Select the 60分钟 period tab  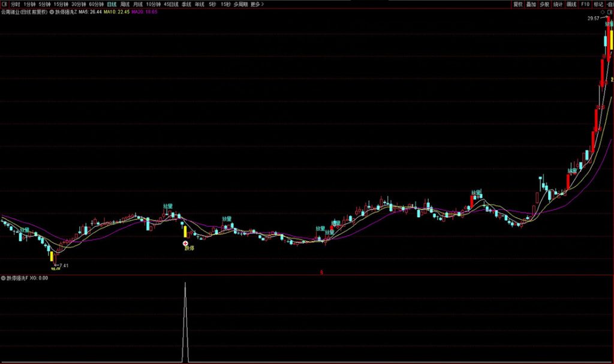click(x=97, y=4)
